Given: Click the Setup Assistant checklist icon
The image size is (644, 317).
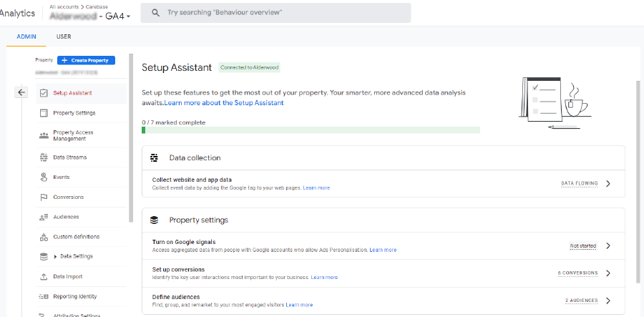Looking at the screenshot, I should pos(44,93).
